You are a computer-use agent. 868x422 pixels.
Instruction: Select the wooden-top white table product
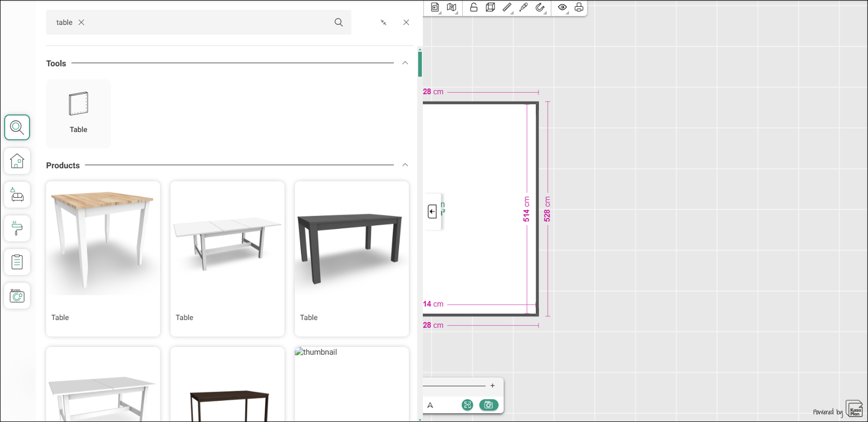point(103,259)
